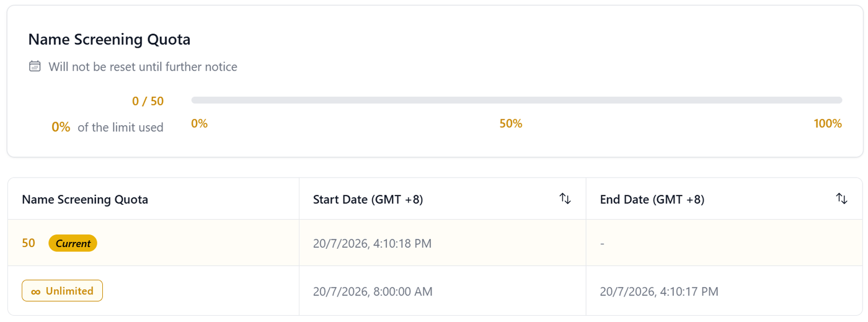Click the 0 / 50 usage counter

pos(148,101)
